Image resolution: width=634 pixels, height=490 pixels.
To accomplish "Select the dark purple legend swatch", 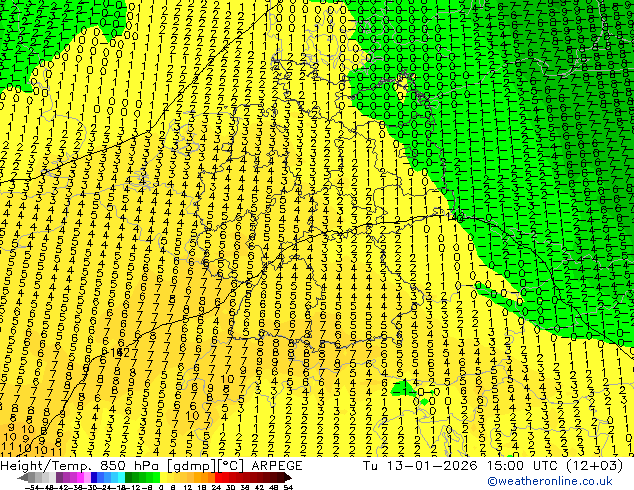I will tap(59, 477).
